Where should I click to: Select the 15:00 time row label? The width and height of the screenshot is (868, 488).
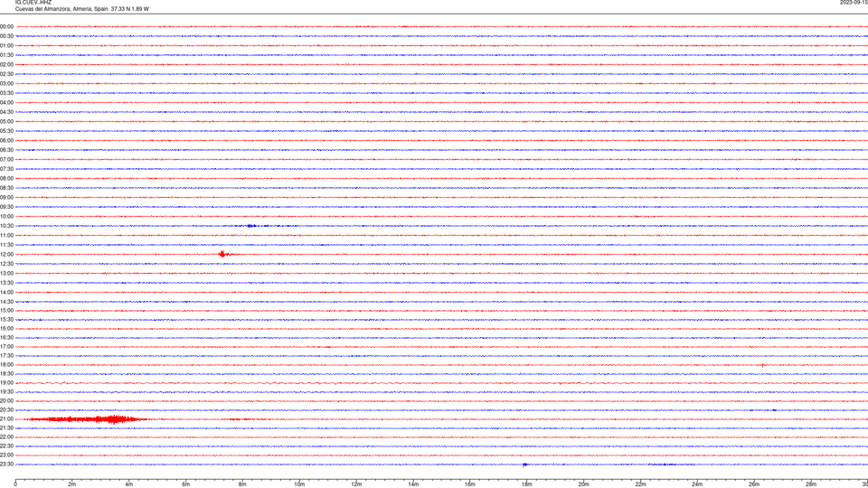pos(6,310)
